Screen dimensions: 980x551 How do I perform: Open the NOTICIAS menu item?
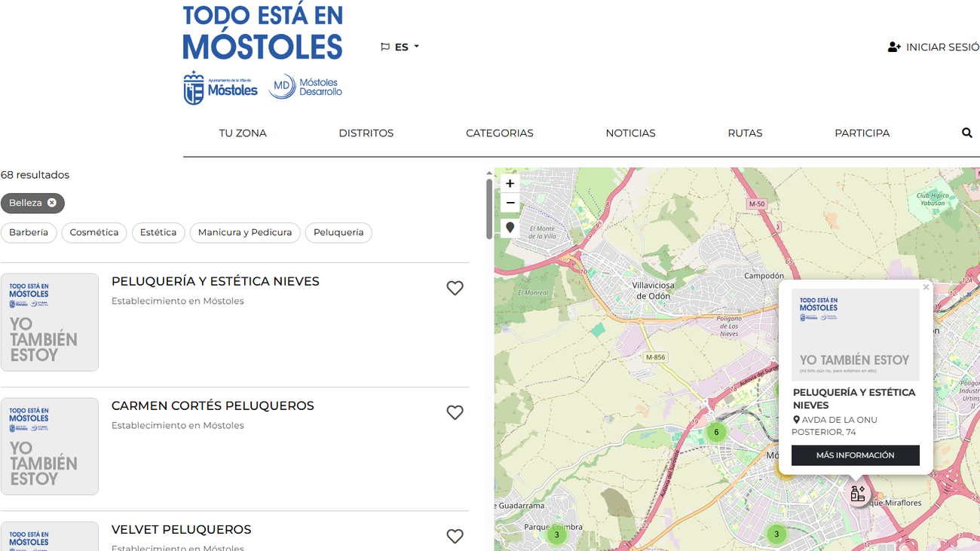click(x=630, y=133)
